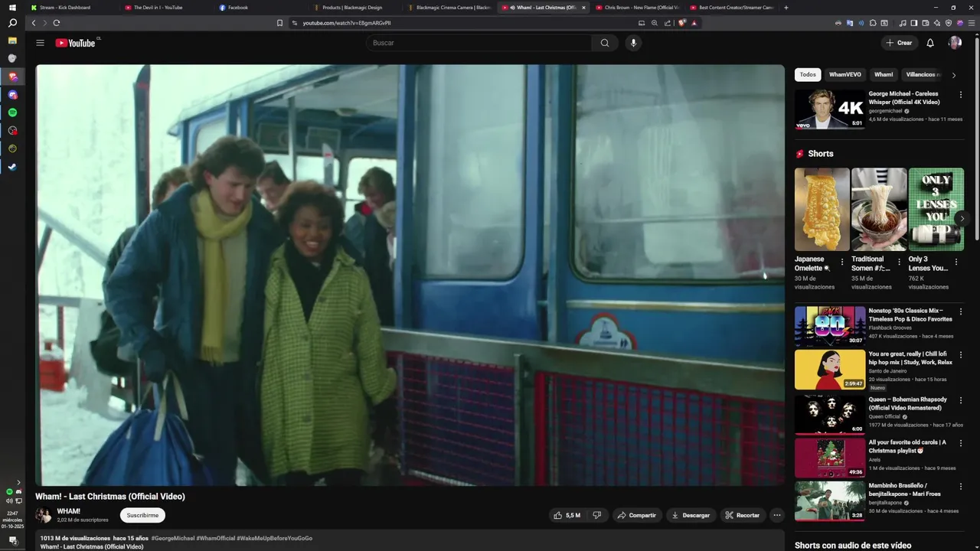Open options menu for Bohemian Rhapsody video

coord(960,399)
